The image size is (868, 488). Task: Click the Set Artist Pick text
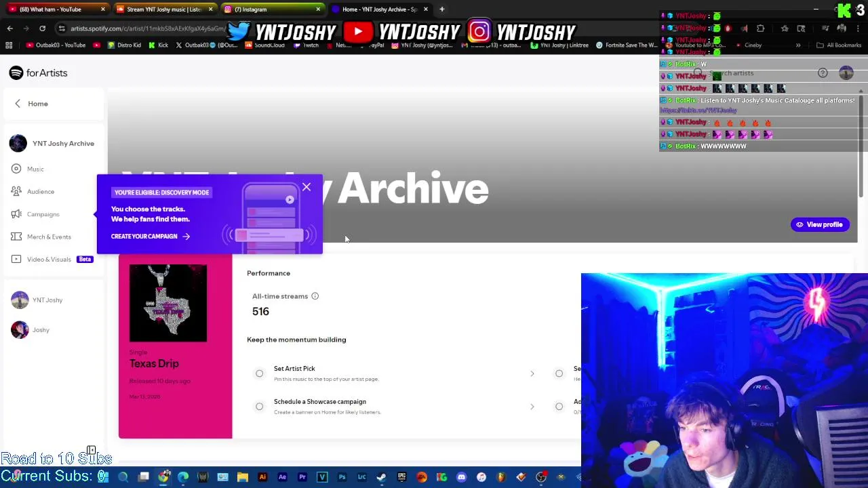point(294,369)
